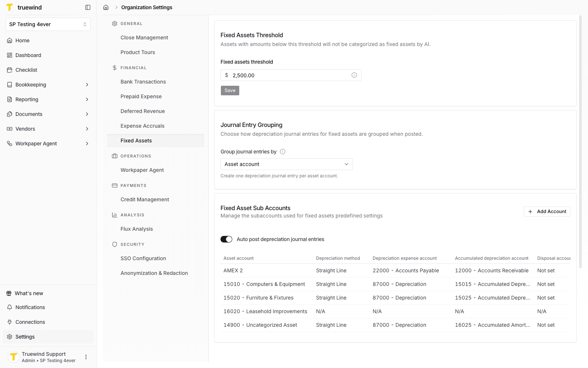Select the AMEX 2 asset account row
This screenshot has height=368, width=588.
(395, 270)
